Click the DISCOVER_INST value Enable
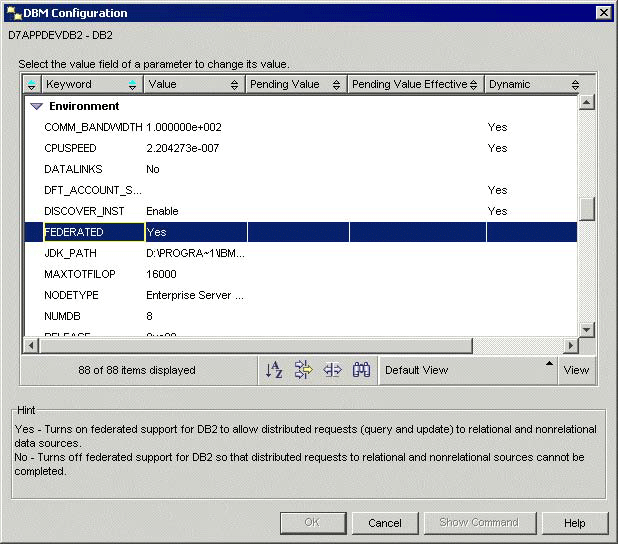This screenshot has width=618, height=544. coord(162,211)
